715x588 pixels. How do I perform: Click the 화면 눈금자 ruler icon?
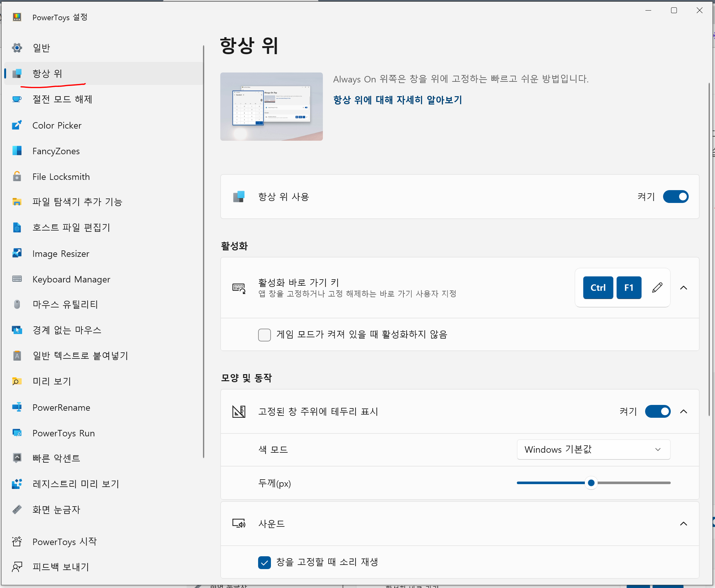coord(17,509)
